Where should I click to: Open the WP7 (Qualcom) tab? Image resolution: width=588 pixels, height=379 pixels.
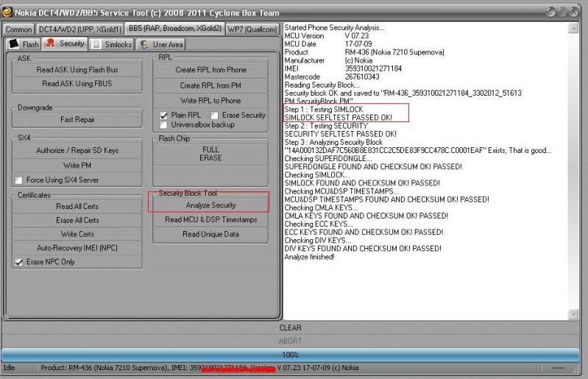(x=252, y=29)
